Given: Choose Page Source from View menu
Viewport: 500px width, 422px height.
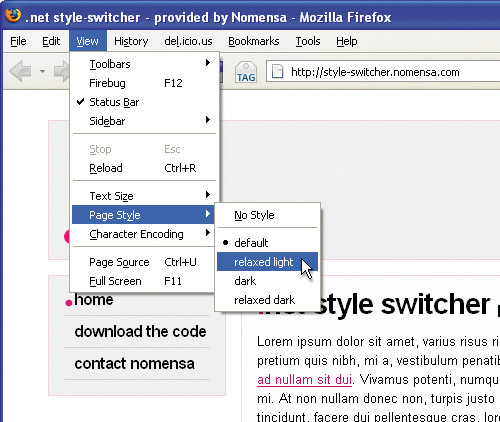Looking at the screenshot, I should click(143, 262).
